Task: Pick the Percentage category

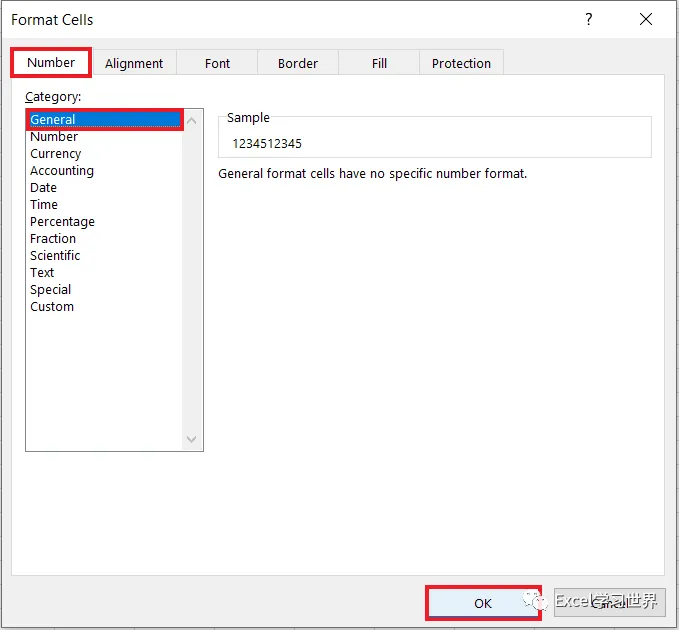Action: coord(105,221)
